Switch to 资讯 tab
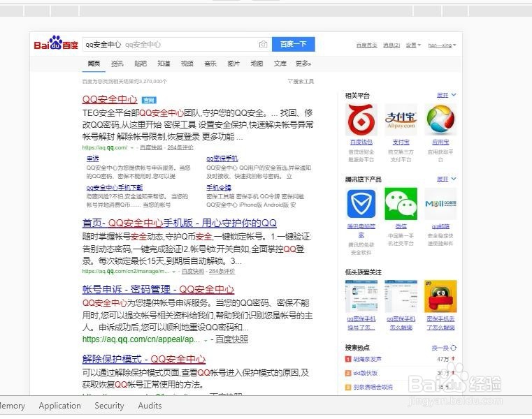 (x=117, y=64)
